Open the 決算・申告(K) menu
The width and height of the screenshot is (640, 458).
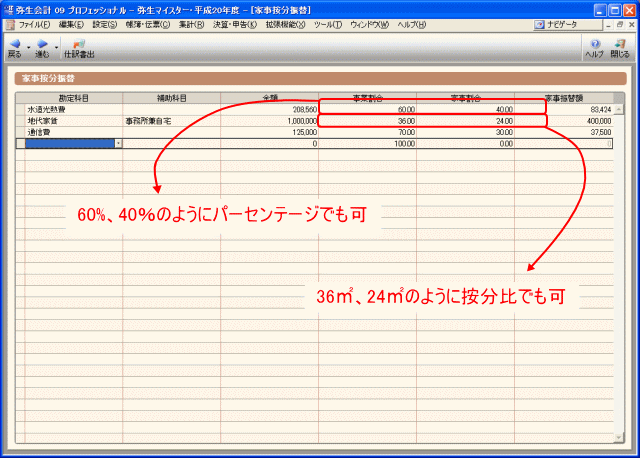[x=233, y=23]
